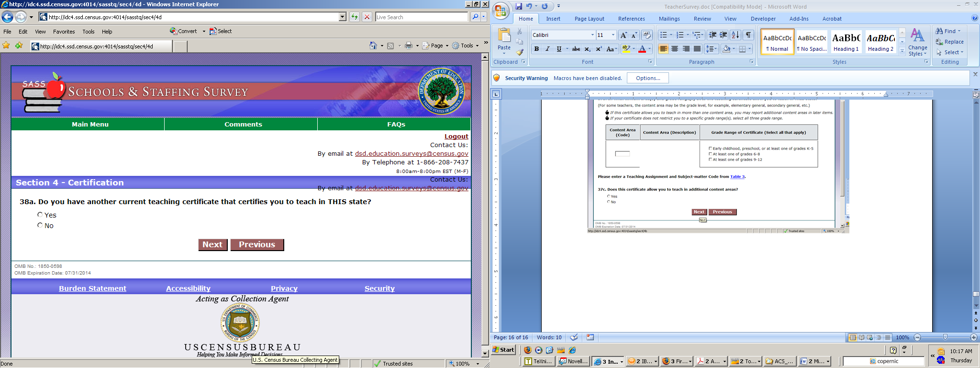Click the Undo icon in Word title bar
Image resolution: width=980 pixels, height=368 pixels.
coord(529,6)
